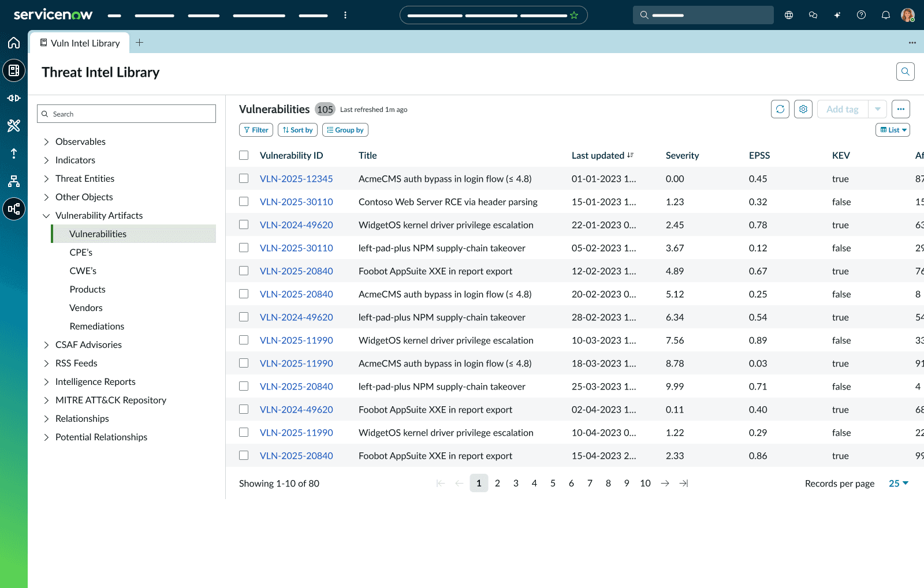Click the EPSS column header
924x588 pixels.
click(x=759, y=155)
